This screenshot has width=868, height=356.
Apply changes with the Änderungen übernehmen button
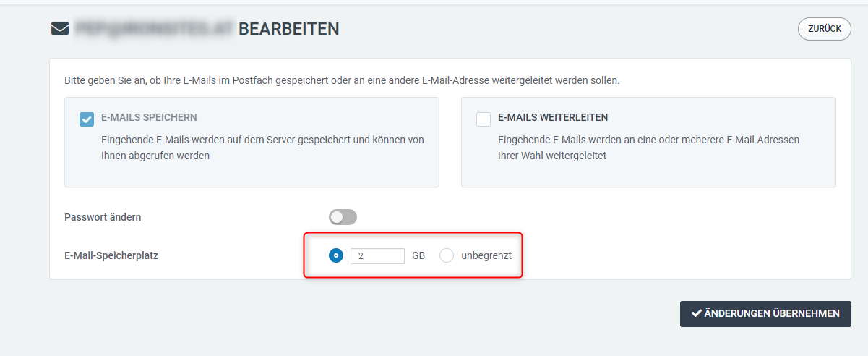coord(765,314)
